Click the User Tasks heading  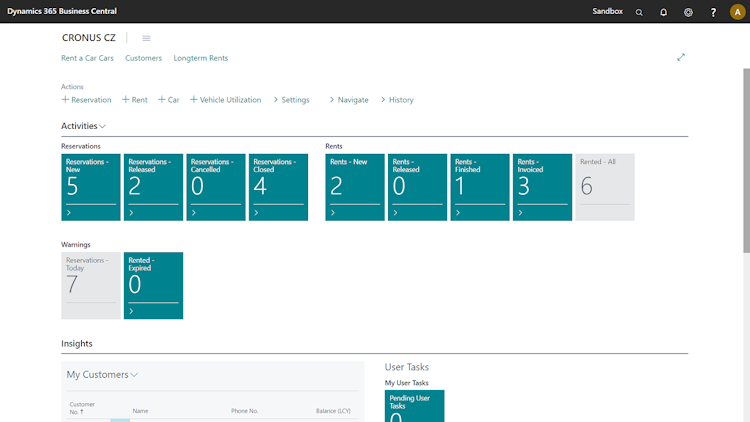tap(407, 367)
